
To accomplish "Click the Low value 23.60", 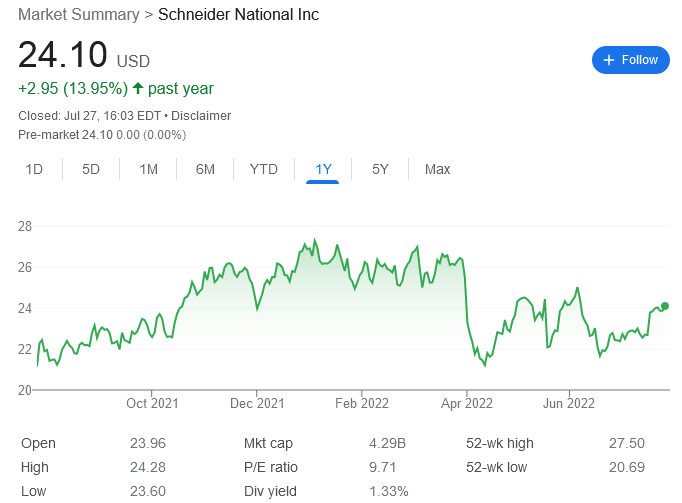I will click(148, 491).
